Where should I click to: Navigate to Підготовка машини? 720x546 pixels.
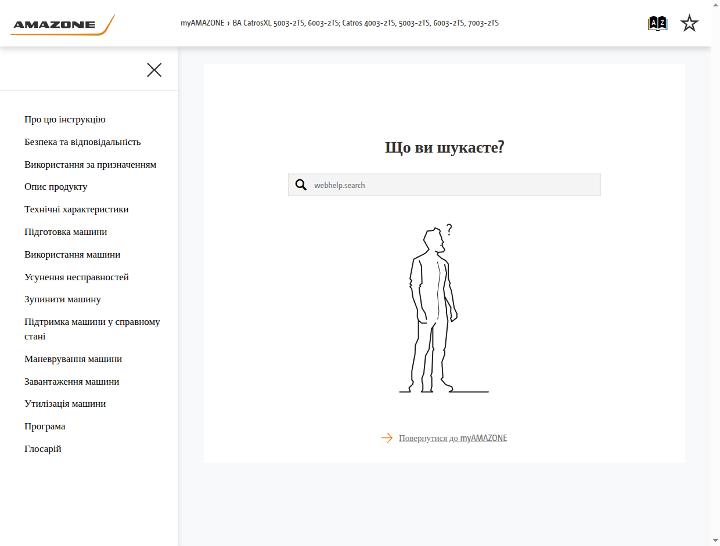click(66, 232)
